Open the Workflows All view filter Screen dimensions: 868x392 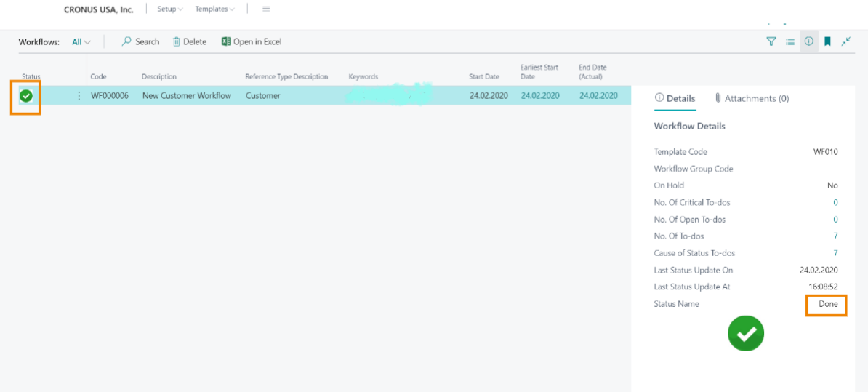pyautogui.click(x=81, y=42)
